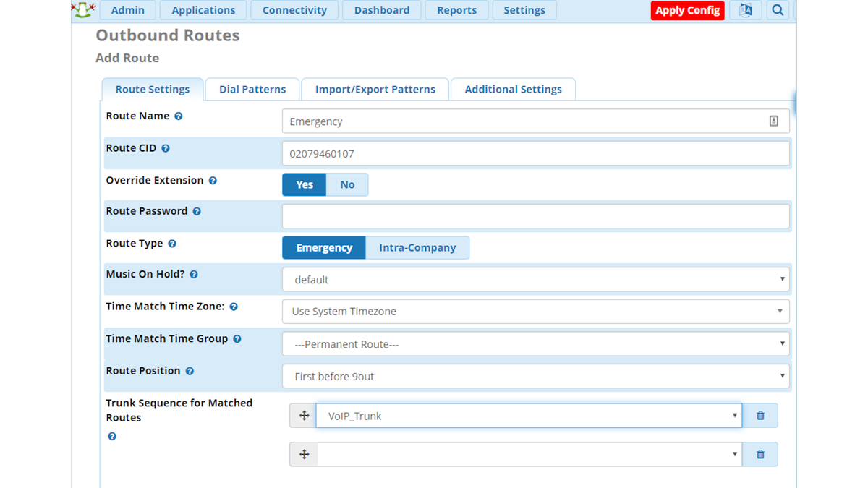Set Override Extension to Yes
868x488 pixels.
point(304,184)
